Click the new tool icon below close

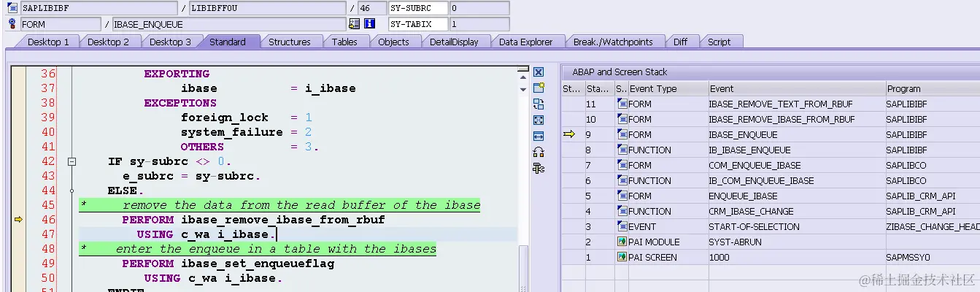tap(539, 88)
